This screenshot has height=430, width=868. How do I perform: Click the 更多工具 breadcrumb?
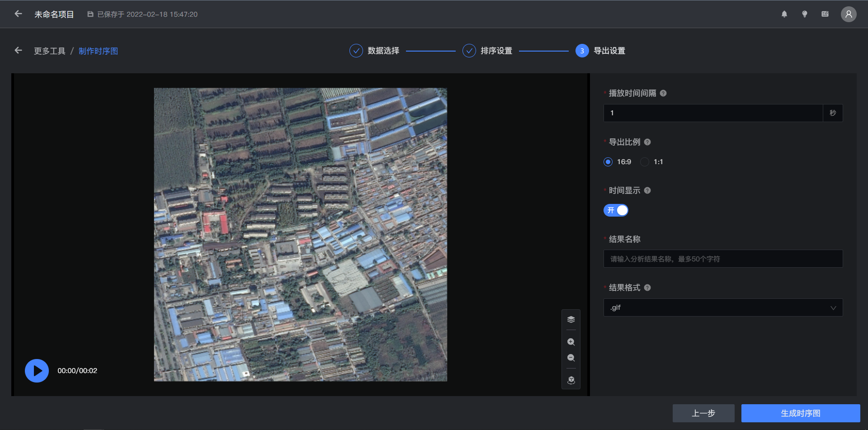[x=50, y=51]
